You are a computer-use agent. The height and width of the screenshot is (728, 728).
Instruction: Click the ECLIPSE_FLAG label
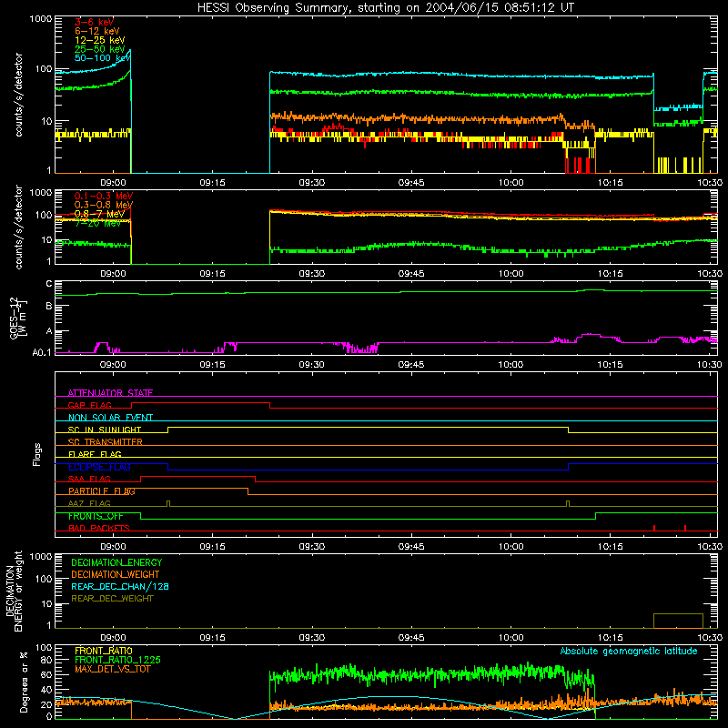point(99,467)
